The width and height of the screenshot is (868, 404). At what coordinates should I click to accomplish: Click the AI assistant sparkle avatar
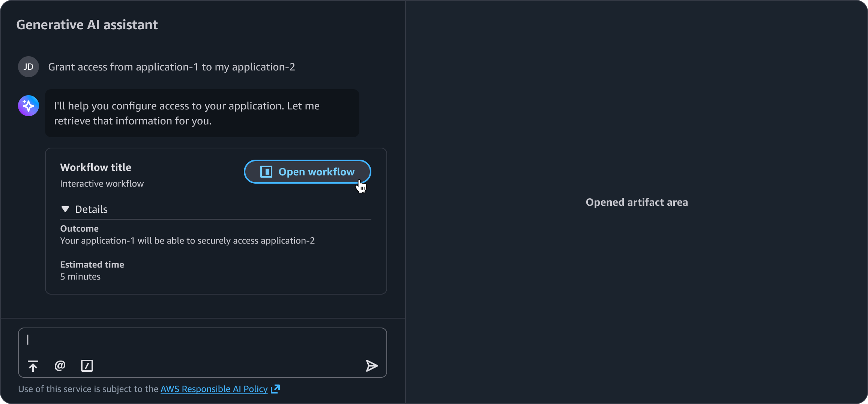[x=29, y=106]
